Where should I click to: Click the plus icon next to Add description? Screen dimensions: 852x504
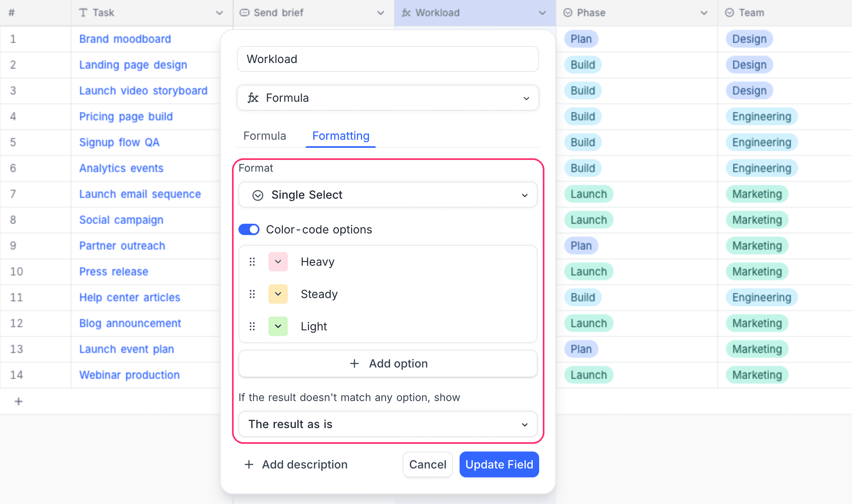point(249,464)
